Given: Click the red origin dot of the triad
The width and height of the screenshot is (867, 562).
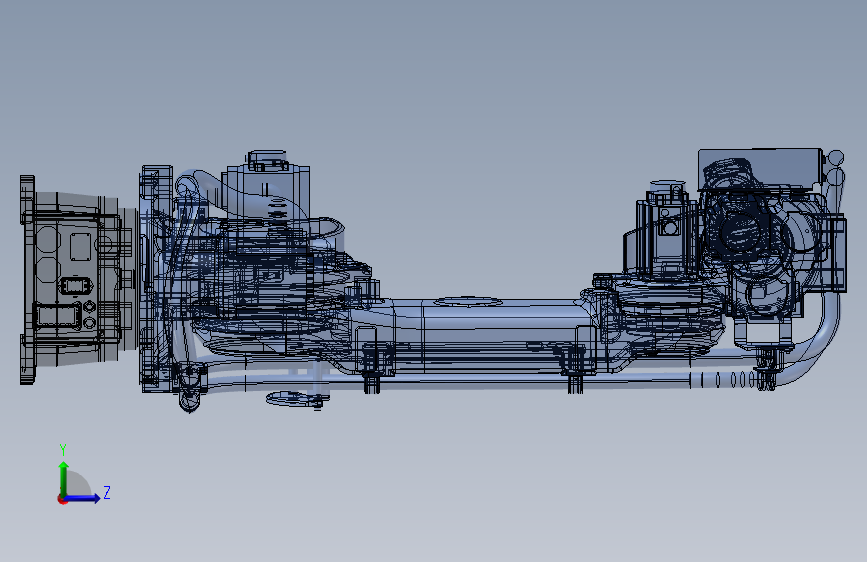Looking at the screenshot, I should (x=62, y=499).
